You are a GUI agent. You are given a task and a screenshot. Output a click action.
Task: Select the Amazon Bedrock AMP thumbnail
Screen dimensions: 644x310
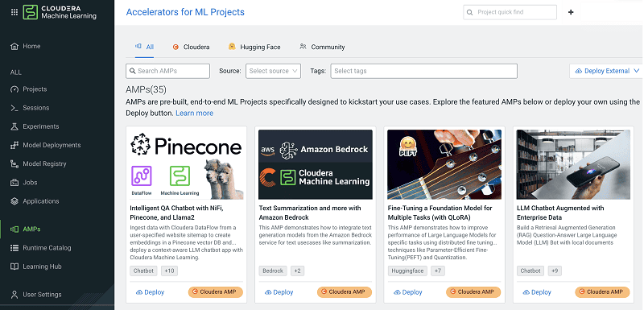(316, 164)
